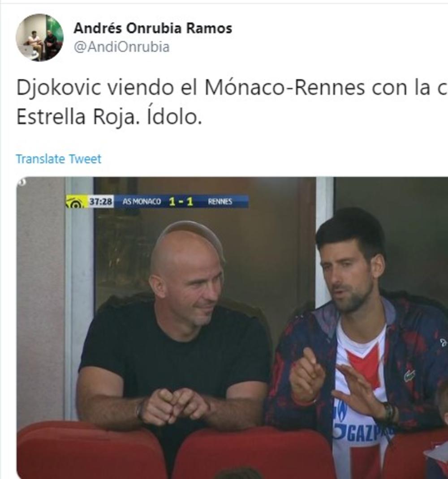Open Andrés Onrubia Ramos profile avatar
Viewport: 448px width, 479px height.
click(x=39, y=38)
